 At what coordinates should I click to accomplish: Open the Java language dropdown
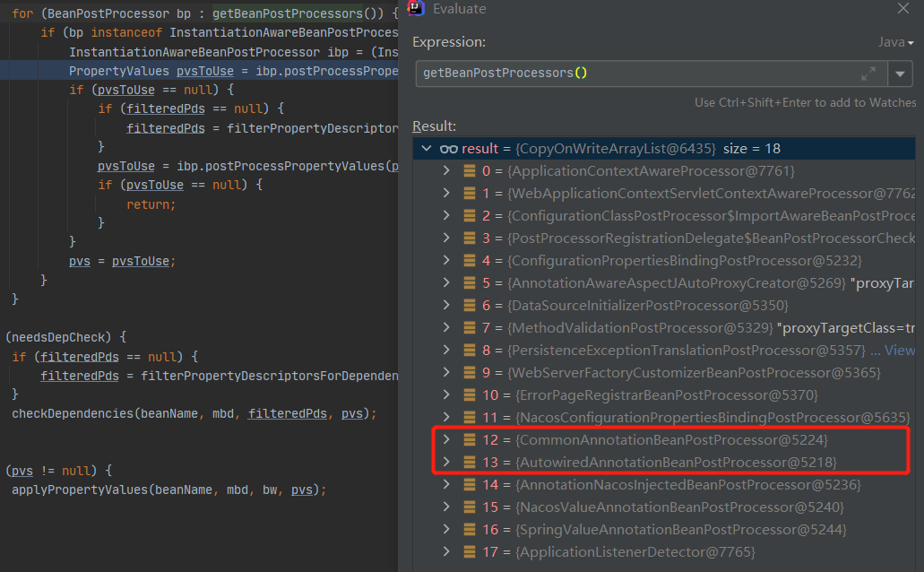tap(895, 42)
